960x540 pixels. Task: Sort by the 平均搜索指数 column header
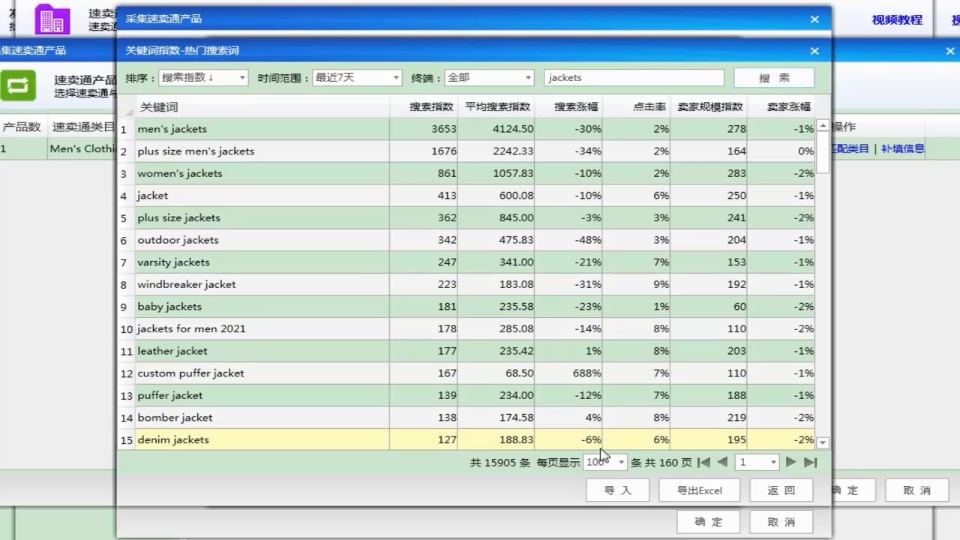point(496,107)
